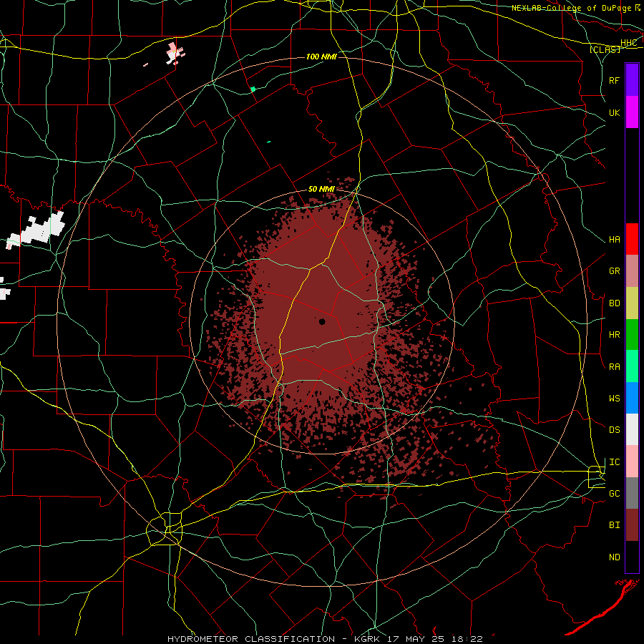Click the purple RF legend swatch
Viewport: 644px width, 644px height.
pos(632,80)
